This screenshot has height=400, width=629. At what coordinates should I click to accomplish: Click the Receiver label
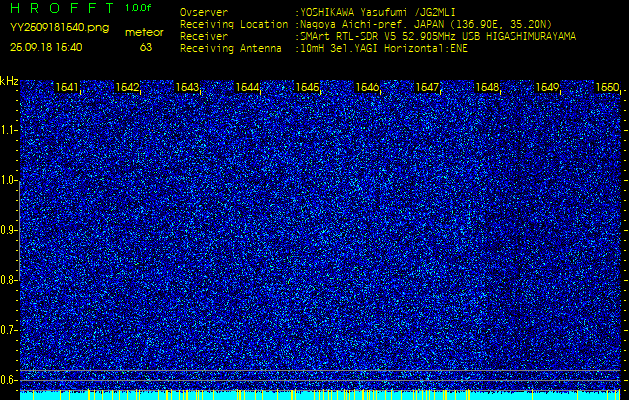[204, 37]
